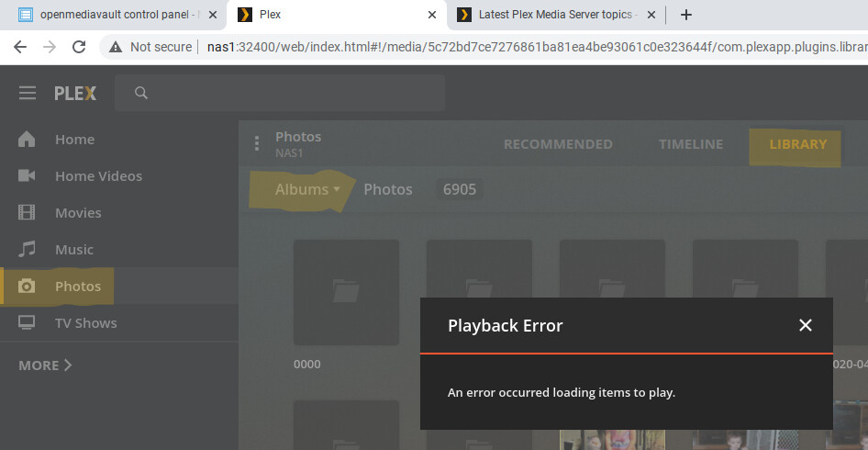Screen dimensions: 868x450
Task: Click the openmediavault tab favicon
Action: click(26, 15)
